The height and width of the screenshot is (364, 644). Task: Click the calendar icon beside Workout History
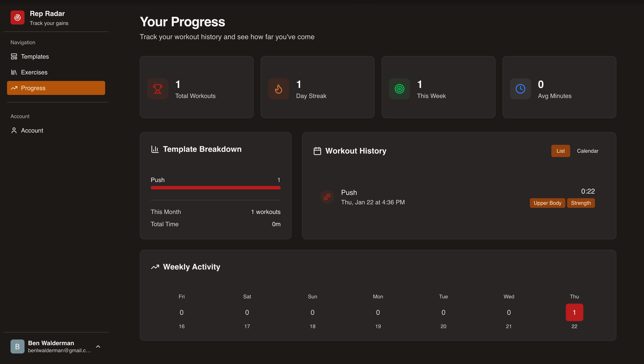point(317,151)
